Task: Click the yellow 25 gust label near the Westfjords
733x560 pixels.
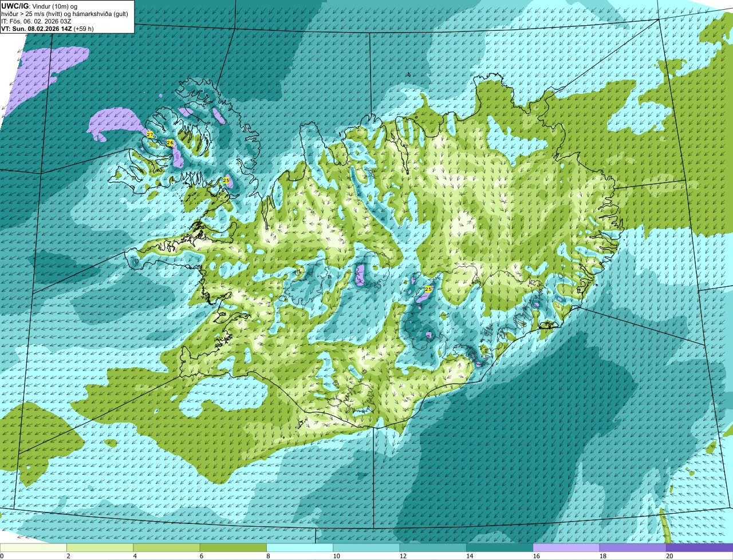Action: click(226, 180)
